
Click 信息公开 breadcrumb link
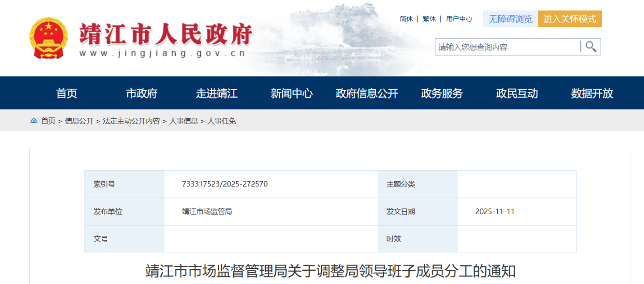(x=79, y=121)
